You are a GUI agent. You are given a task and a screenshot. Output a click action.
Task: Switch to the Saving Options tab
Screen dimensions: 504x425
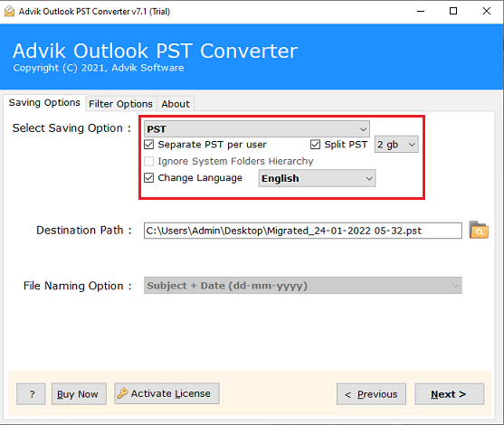point(44,103)
